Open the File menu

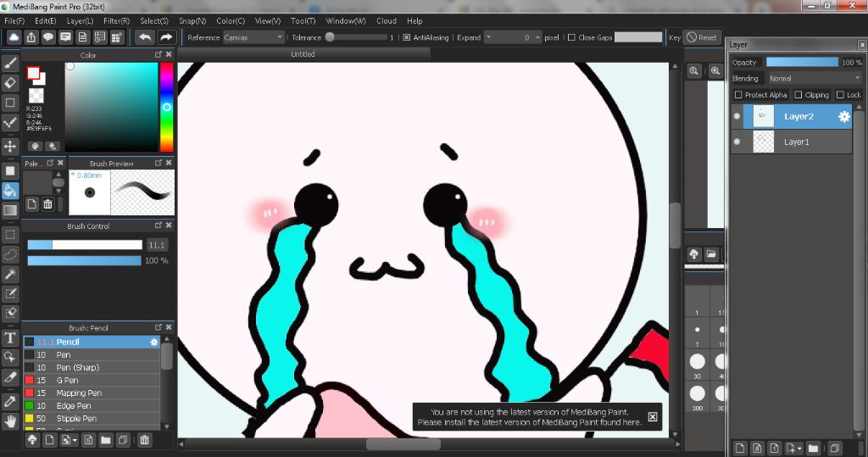[14, 20]
